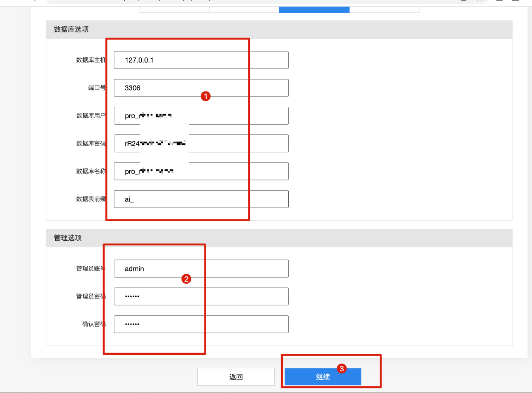This screenshot has height=393, width=532.
Task: Click into the 数据库密码 input box
Action: click(238, 144)
